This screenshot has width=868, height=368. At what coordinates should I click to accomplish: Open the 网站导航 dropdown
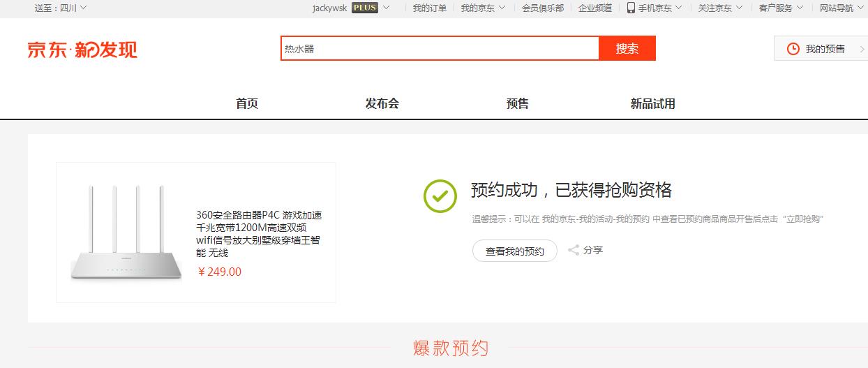point(841,8)
